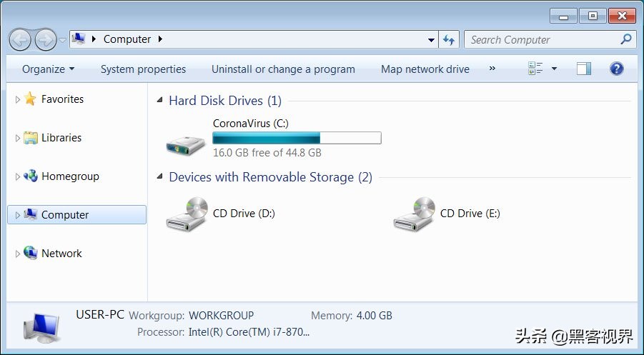
Task: Click the Back navigation arrow
Action: pyautogui.click(x=20, y=39)
